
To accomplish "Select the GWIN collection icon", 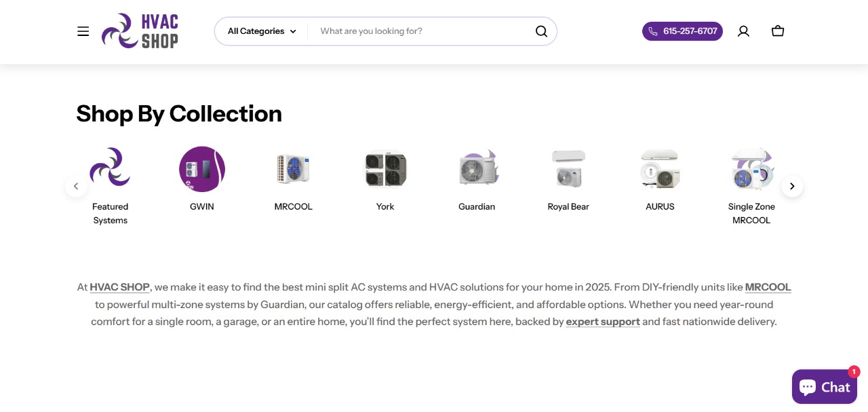I will 202,169.
